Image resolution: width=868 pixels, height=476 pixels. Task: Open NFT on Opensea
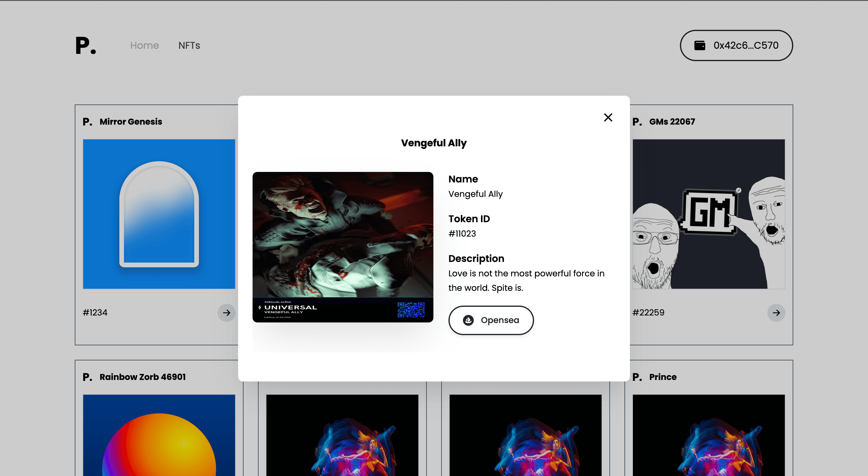coord(491,320)
